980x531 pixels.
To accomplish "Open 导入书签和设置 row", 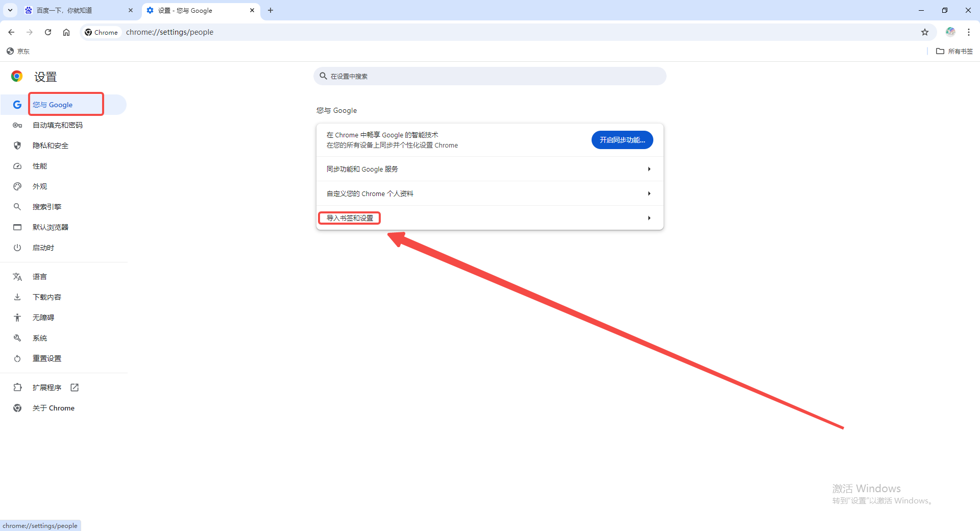I will click(490, 218).
